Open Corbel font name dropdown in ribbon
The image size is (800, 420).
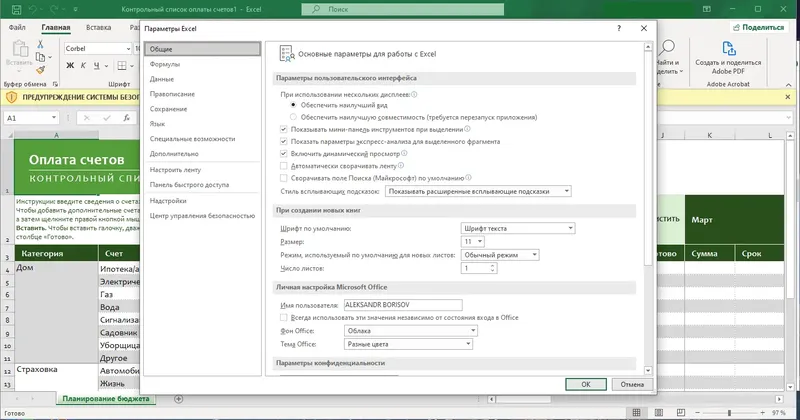(x=128, y=48)
